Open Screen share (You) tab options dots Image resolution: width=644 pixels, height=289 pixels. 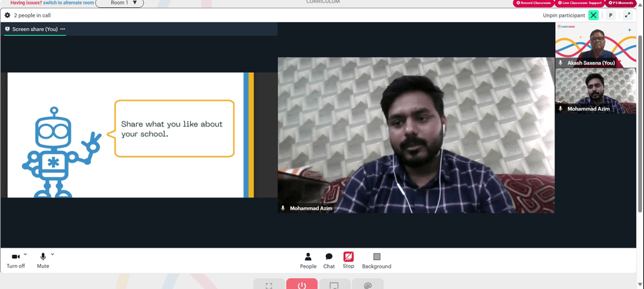pyautogui.click(x=62, y=29)
